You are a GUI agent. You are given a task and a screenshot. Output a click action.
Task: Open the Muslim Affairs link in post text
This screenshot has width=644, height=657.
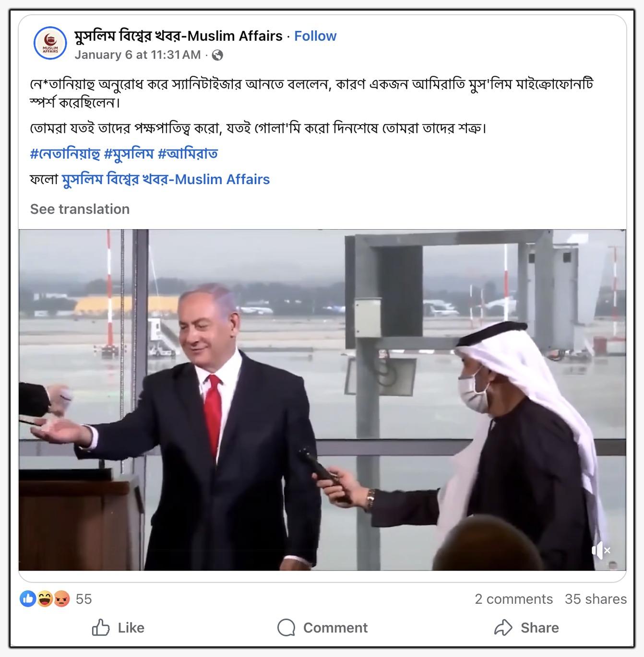coord(166,179)
